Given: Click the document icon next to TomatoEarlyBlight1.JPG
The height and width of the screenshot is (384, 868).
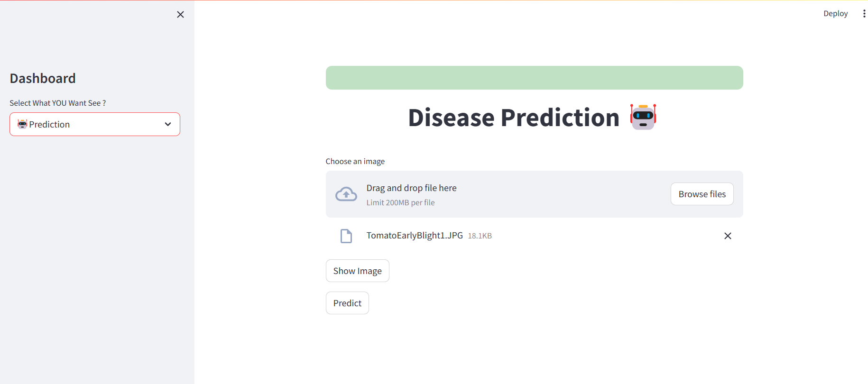Looking at the screenshot, I should (346, 236).
